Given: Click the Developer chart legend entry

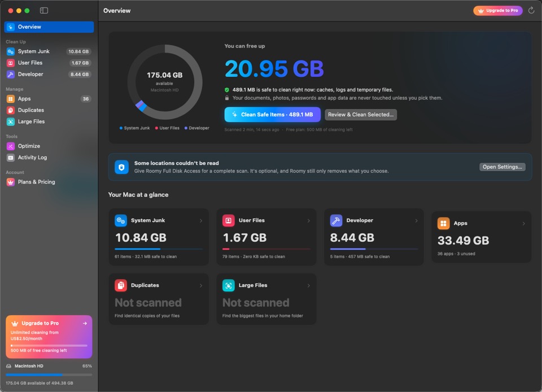Looking at the screenshot, I should pos(196,128).
